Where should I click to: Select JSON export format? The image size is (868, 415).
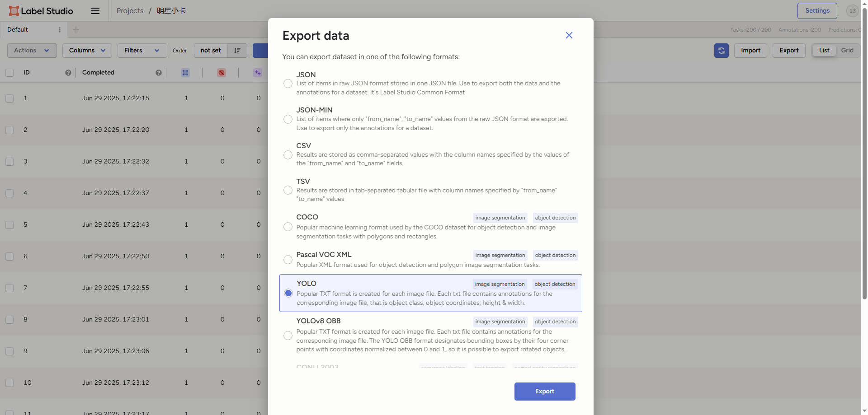[x=288, y=84]
